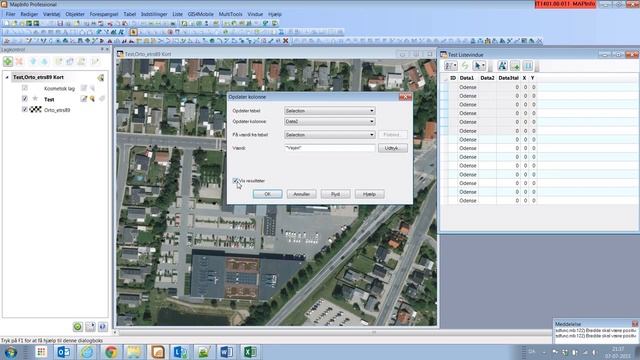Click the selectable icon on Test layer row
640x360 pixels.
click(x=92, y=99)
